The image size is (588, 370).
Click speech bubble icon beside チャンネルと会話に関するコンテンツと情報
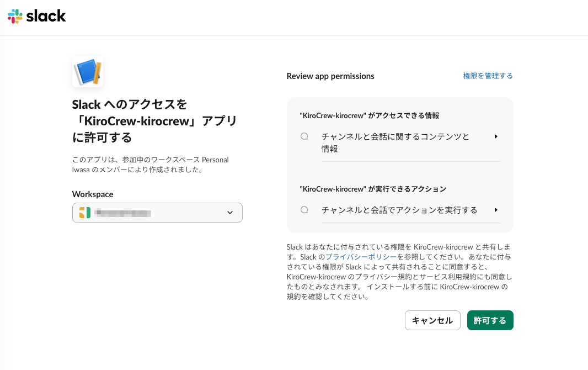(x=304, y=136)
